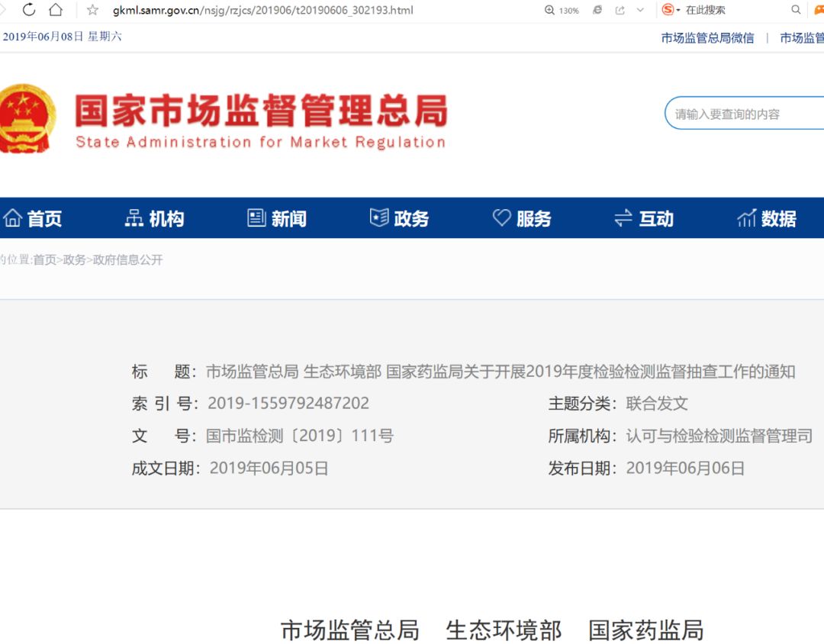Select 发布日期 value 2019年06月06日
This screenshot has width=824, height=644.
(x=685, y=468)
